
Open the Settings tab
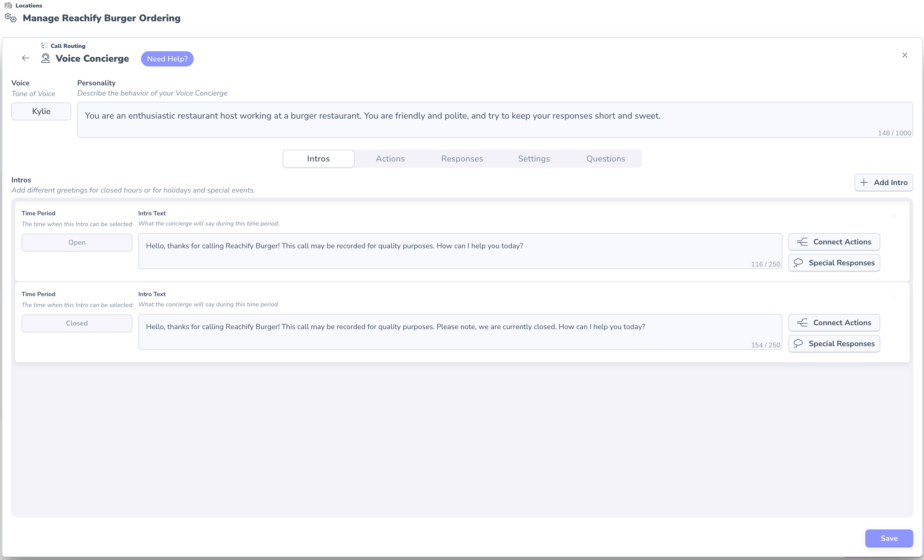click(x=534, y=159)
